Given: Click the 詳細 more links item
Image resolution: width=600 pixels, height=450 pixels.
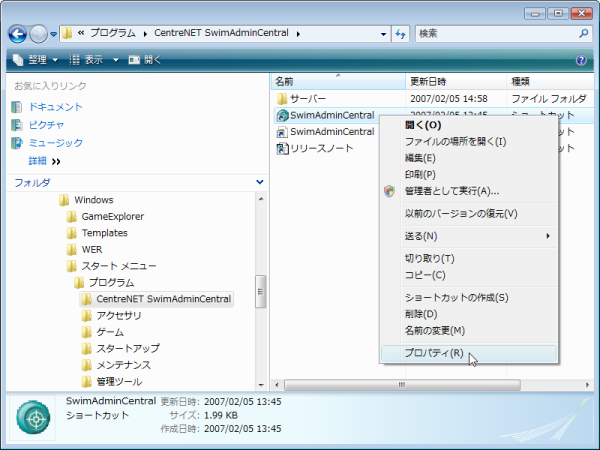Looking at the screenshot, I should pos(44,161).
